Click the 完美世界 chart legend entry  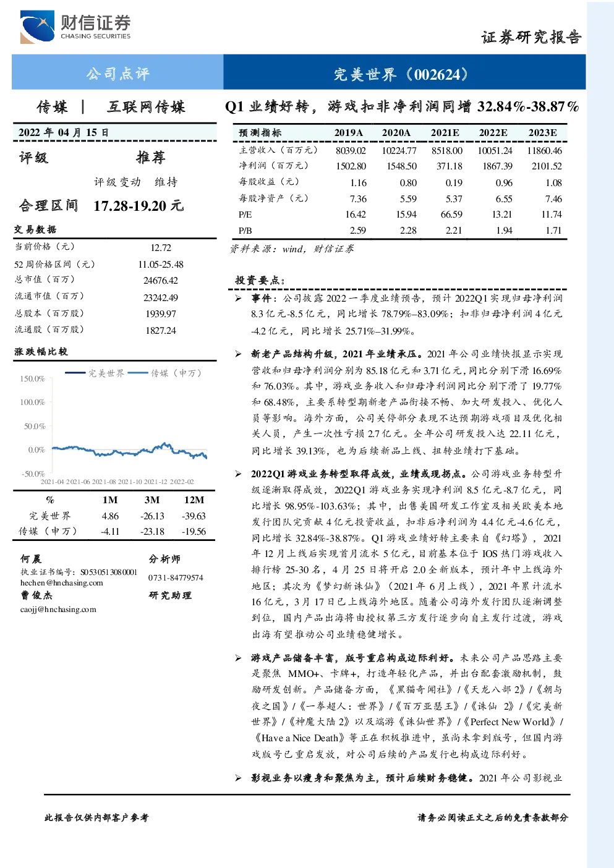[95, 373]
